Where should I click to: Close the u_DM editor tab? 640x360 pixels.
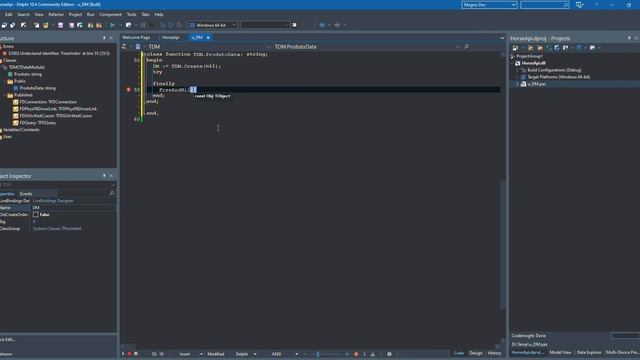[x=208, y=38]
